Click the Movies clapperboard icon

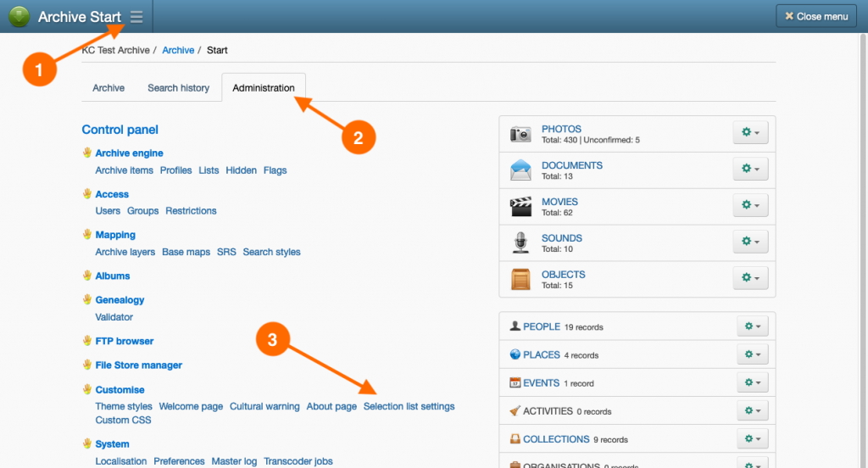click(520, 207)
